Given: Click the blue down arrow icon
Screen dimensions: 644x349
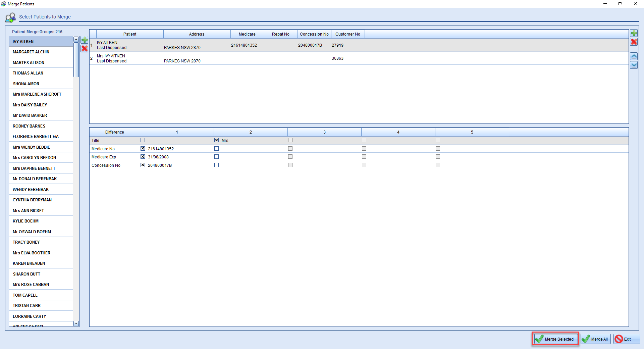Looking at the screenshot, I should coord(634,65).
